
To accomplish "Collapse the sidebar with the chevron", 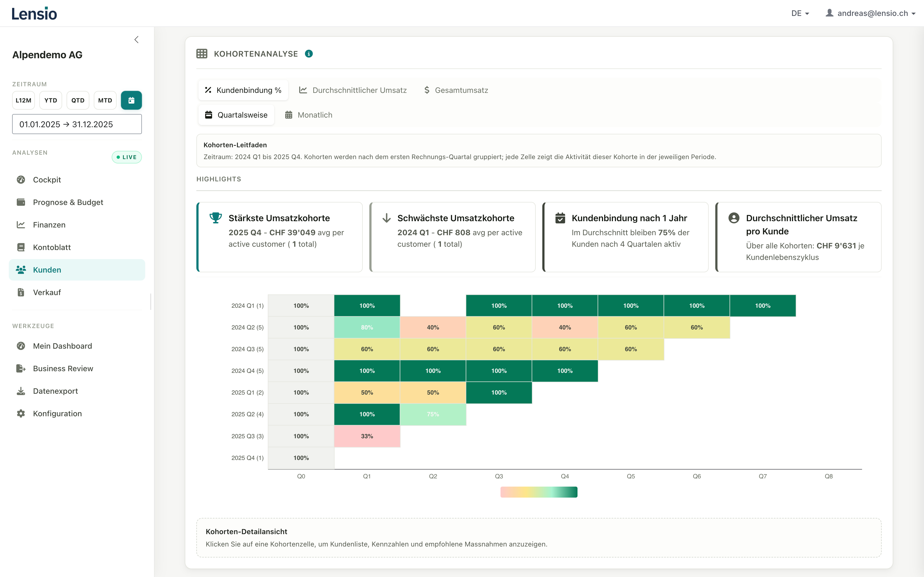I will (x=136, y=40).
